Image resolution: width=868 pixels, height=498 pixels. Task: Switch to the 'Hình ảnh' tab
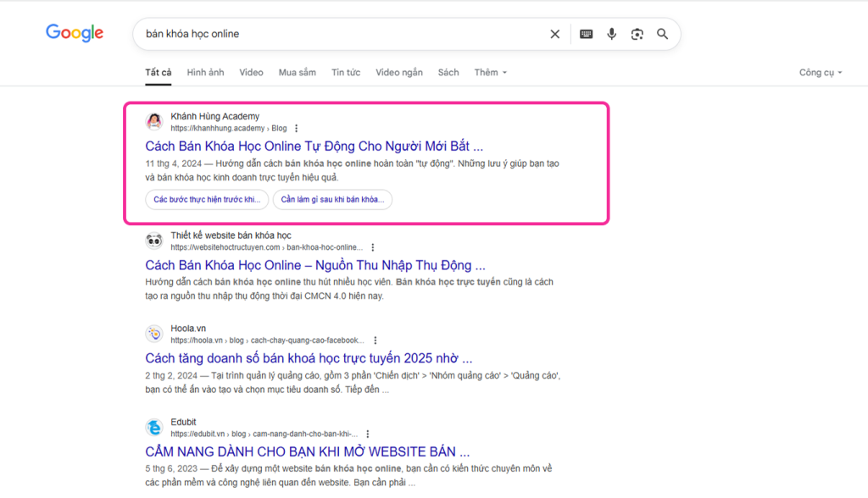205,73
